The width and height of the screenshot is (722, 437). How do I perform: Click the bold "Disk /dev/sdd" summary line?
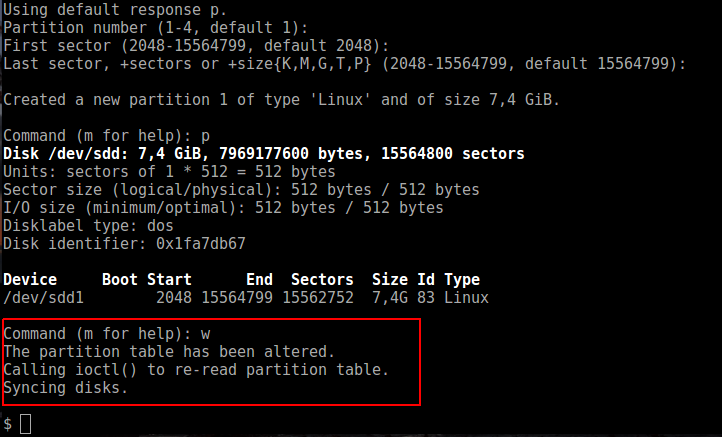coord(264,153)
